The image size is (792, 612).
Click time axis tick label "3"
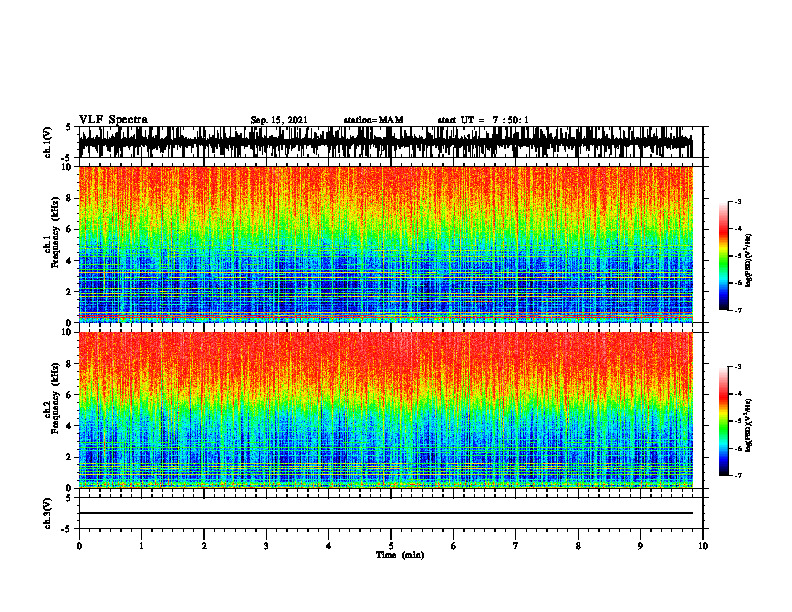click(266, 546)
